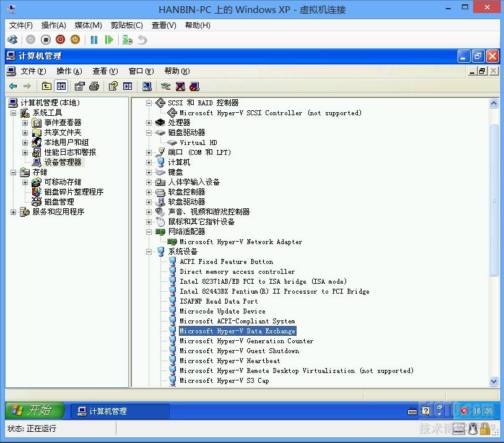
Task: Collapse the 磁盘驱动器 category
Action: (149, 133)
